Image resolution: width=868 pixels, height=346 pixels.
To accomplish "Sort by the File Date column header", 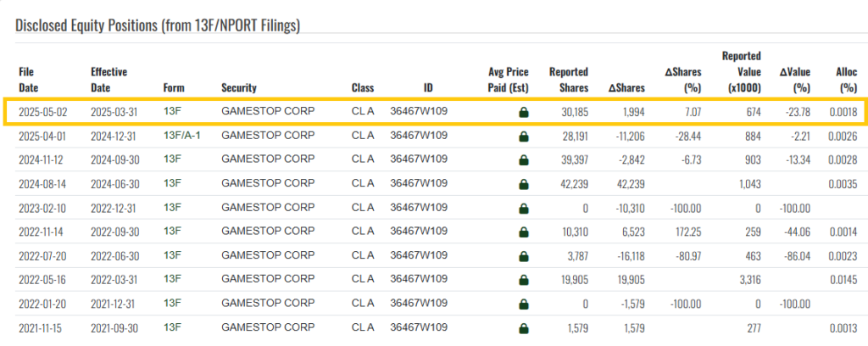I will (29, 80).
